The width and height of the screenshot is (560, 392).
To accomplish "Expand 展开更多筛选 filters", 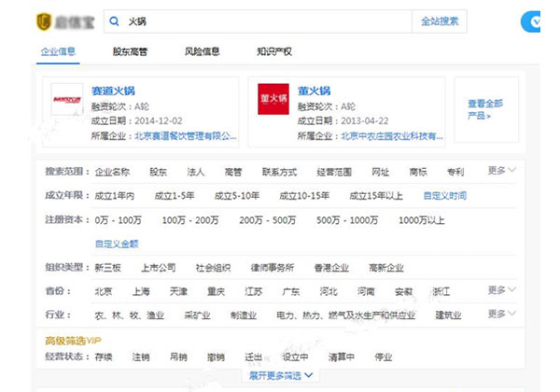I will (x=281, y=375).
